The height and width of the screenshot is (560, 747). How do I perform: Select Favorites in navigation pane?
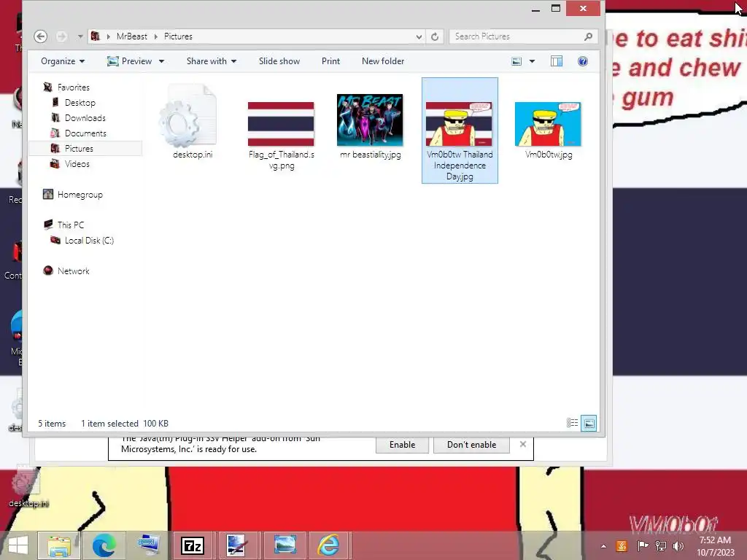pyautogui.click(x=74, y=87)
